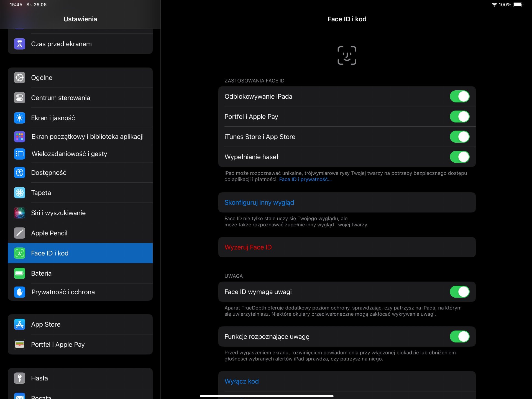Tap the Apple Pencil icon
532x399 pixels.
[x=19, y=233]
